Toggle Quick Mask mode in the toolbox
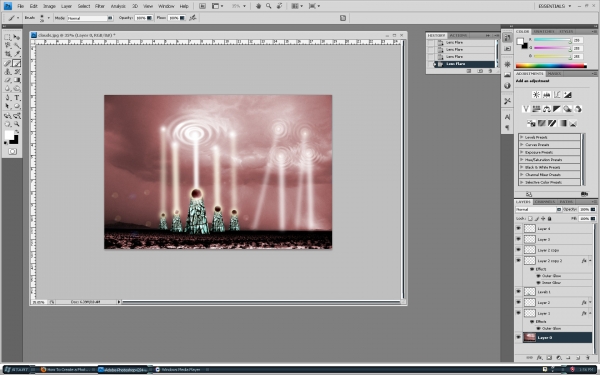The height and width of the screenshot is (375, 600). point(12,152)
